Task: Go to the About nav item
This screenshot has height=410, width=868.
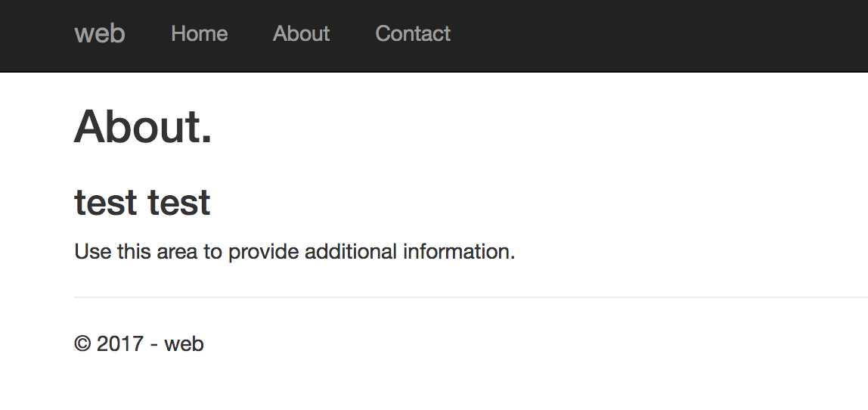Action: click(x=301, y=34)
